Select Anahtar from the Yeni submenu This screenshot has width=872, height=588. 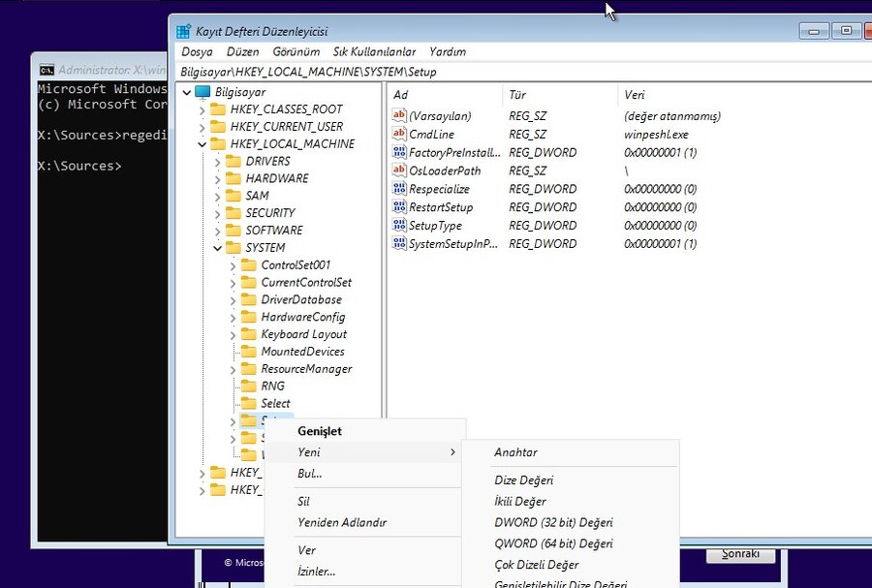(x=571, y=452)
